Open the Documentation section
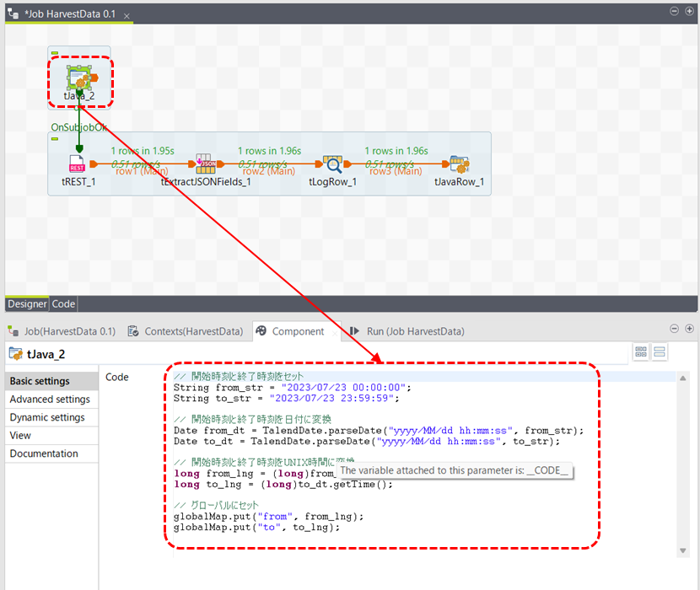The height and width of the screenshot is (590, 700). pos(51,453)
